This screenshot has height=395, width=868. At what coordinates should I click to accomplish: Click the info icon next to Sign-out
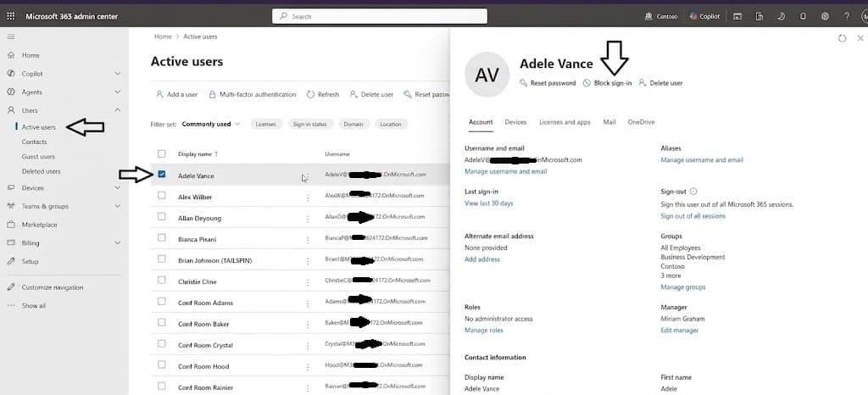pyautogui.click(x=693, y=192)
